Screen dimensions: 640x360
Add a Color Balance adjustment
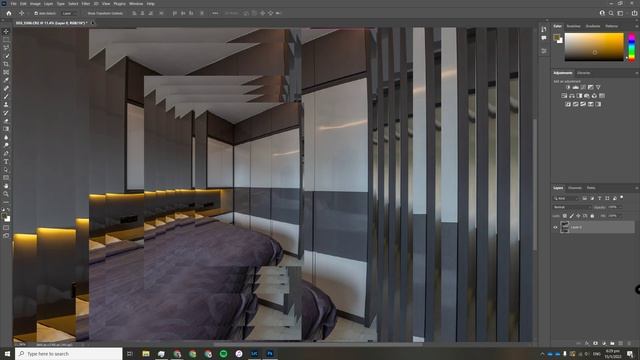pos(572,96)
